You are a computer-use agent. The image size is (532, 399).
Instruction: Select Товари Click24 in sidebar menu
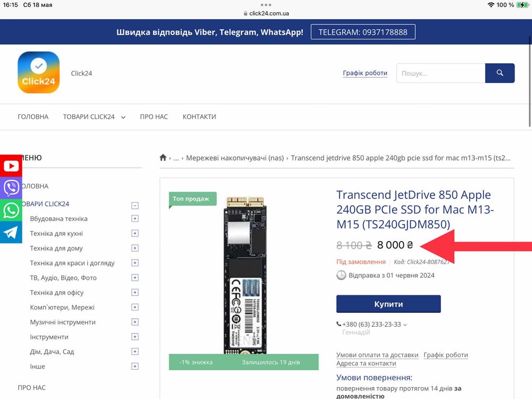tap(45, 204)
